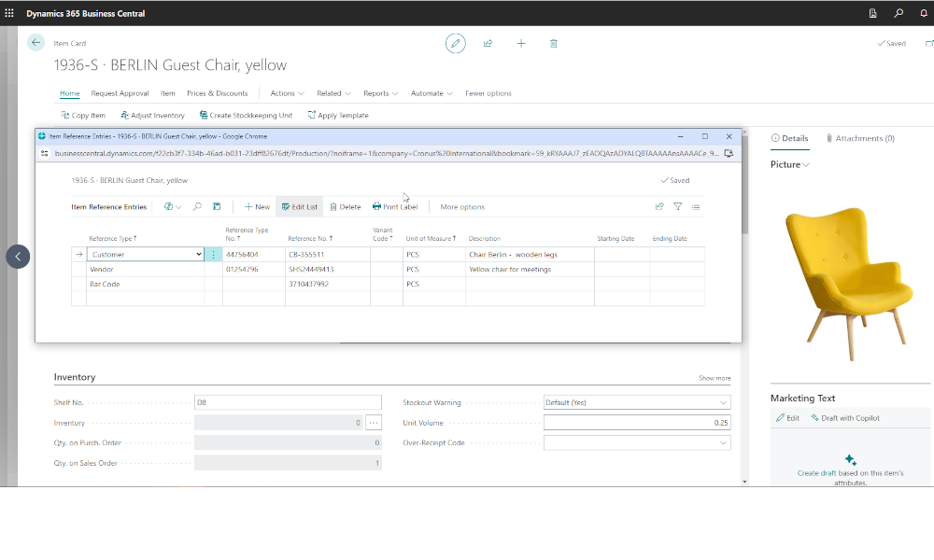This screenshot has height=560, width=934.
Task: Expand the Actions menu dropdown
Action: pyautogui.click(x=287, y=93)
